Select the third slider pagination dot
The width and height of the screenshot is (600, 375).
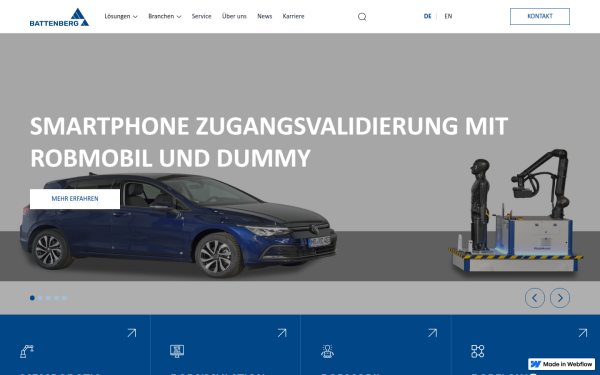coord(48,298)
